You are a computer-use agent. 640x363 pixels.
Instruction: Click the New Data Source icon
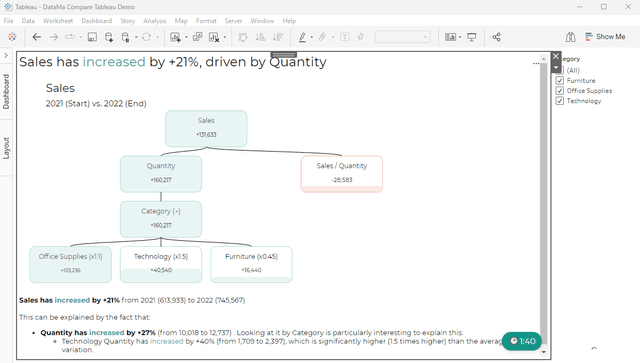coord(109,37)
